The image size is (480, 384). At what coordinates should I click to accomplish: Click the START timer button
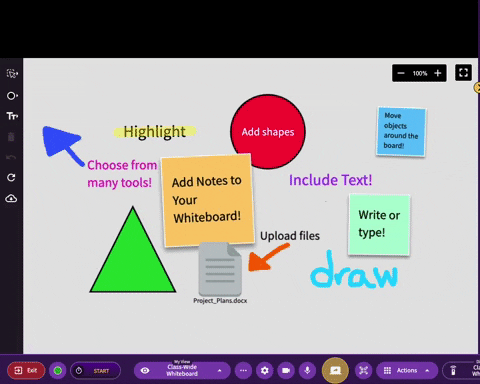(x=95, y=370)
